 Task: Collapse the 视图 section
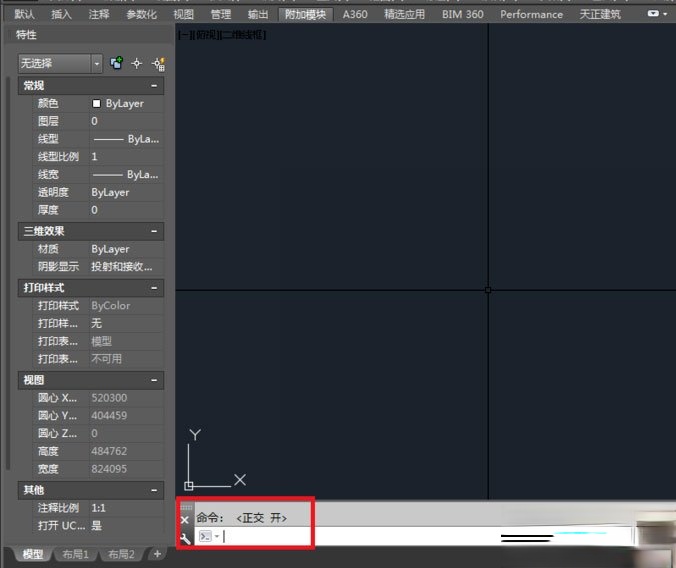pos(154,380)
